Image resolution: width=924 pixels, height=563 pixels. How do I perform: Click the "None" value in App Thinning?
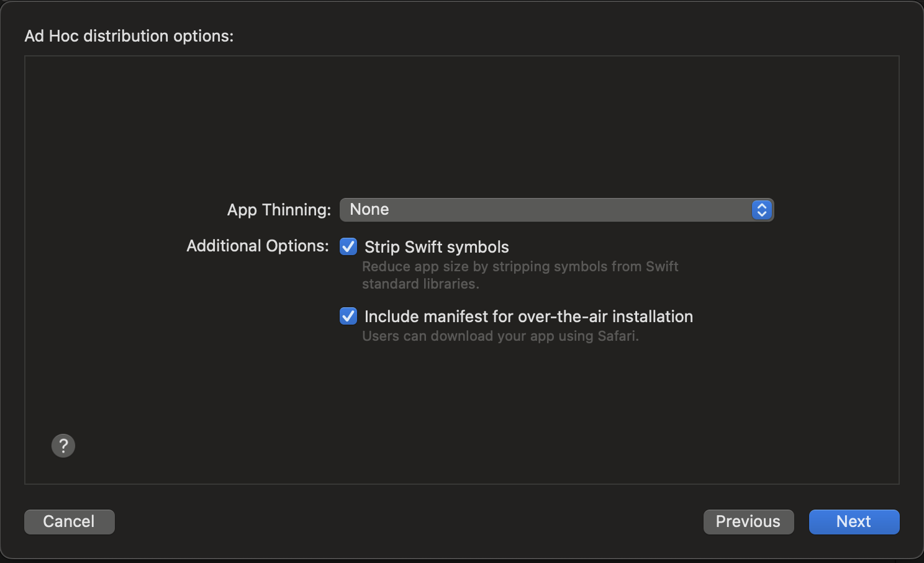pyautogui.click(x=369, y=210)
